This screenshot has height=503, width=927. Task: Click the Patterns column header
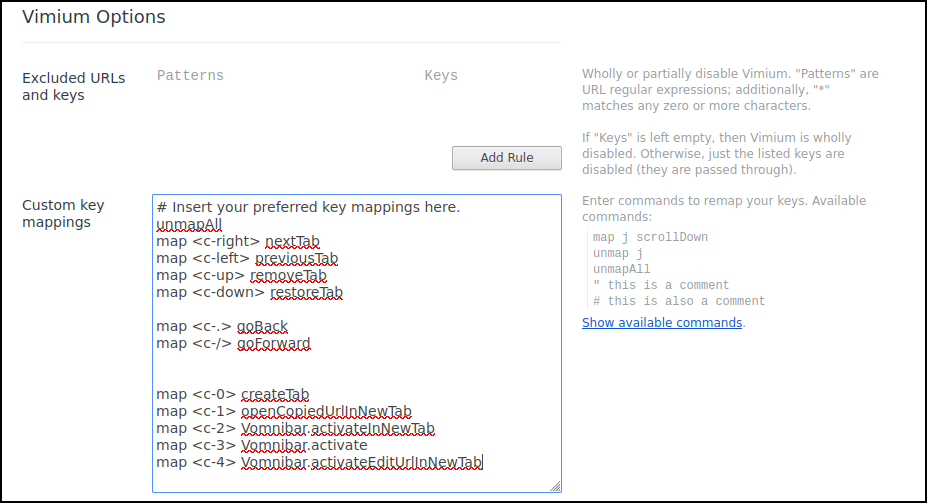click(x=190, y=75)
